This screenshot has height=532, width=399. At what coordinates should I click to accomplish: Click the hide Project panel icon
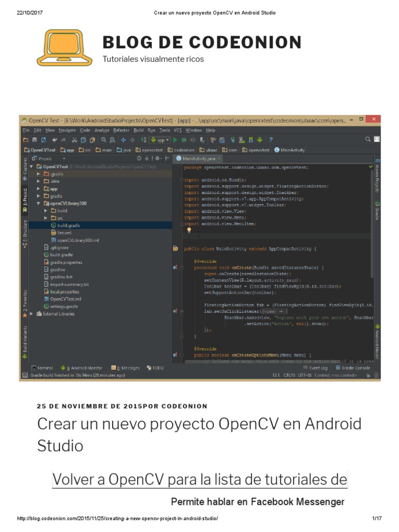(167, 158)
